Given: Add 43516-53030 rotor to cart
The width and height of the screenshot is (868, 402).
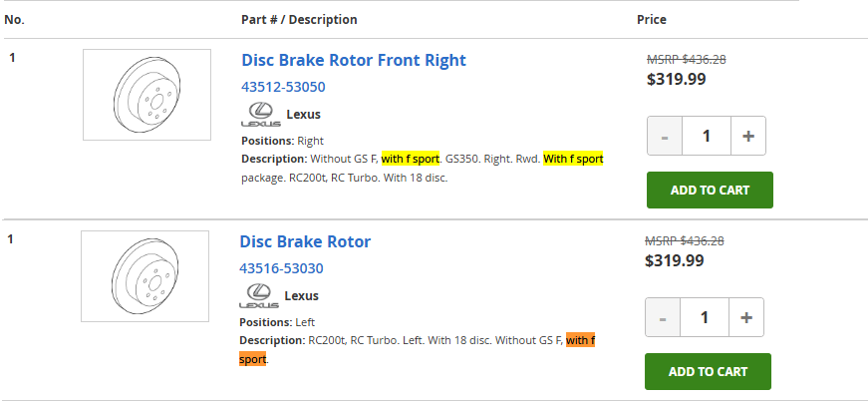Looking at the screenshot, I should pos(708,371).
